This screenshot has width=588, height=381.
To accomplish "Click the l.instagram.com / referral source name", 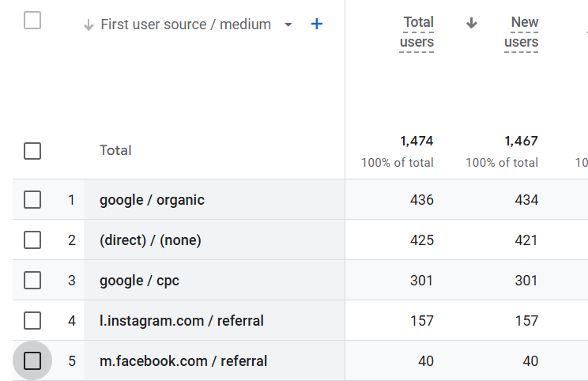I will pyautogui.click(x=182, y=321).
